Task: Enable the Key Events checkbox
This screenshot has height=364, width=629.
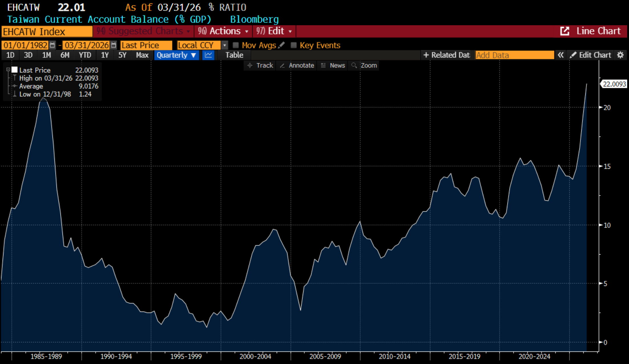Action: pyautogui.click(x=294, y=45)
